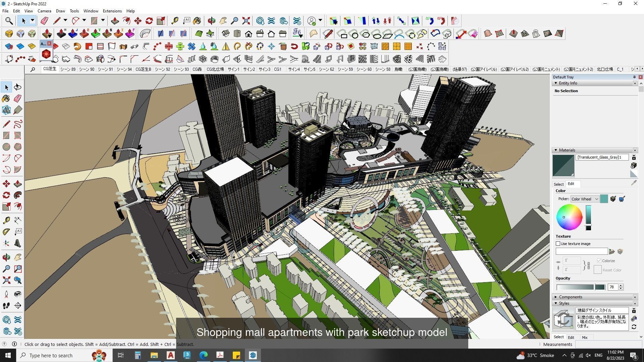Open the Camera menu
644x362 pixels.
[x=44, y=11]
